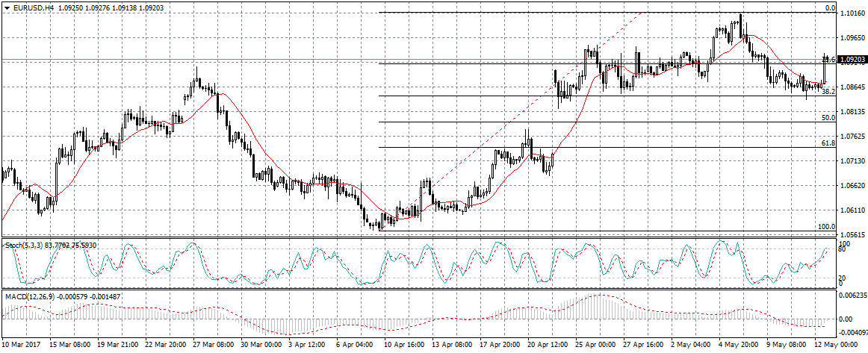This screenshot has height=353, width=868.
Task: Click the triangle arrow beside EURUSD,H4
Action: point(6,7)
